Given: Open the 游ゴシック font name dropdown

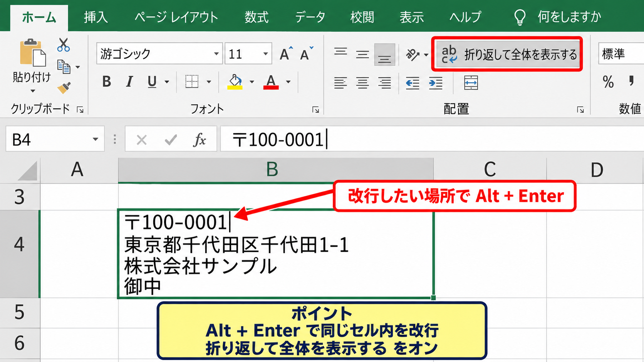Looking at the screenshot, I should 216,54.
